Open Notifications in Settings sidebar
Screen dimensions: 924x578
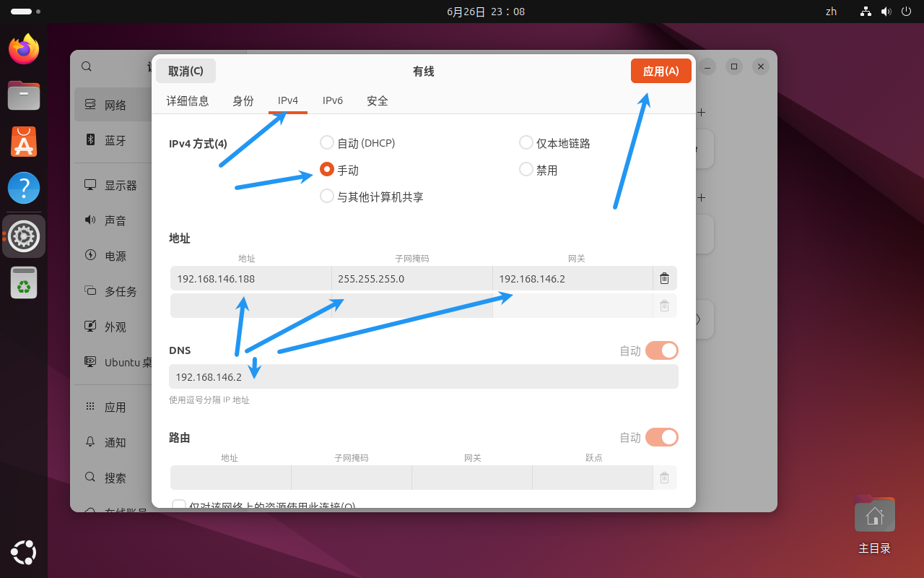pos(113,442)
